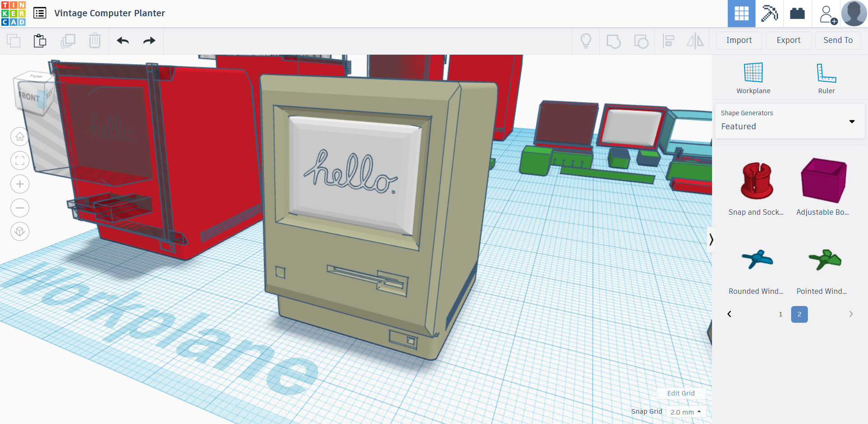Switch to Blocks pickaxe mode

tap(769, 14)
